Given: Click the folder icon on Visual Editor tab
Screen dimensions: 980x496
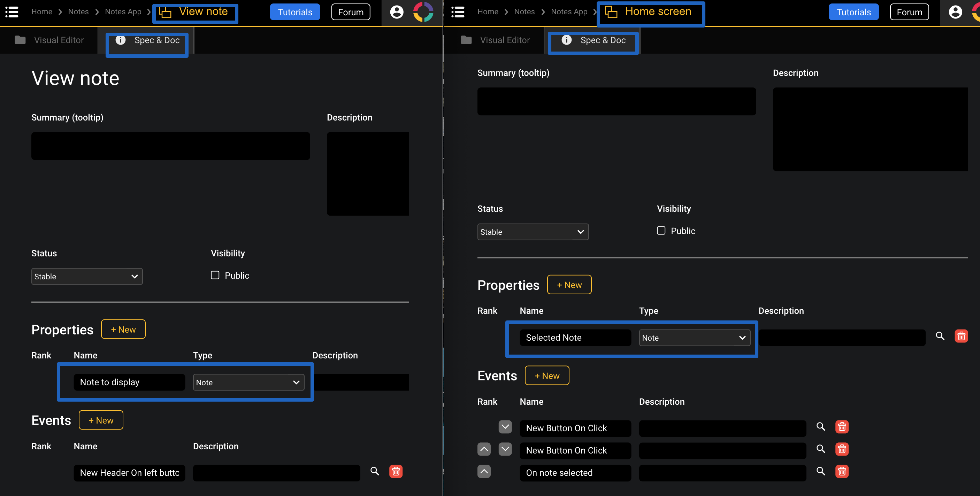Looking at the screenshot, I should tap(20, 40).
